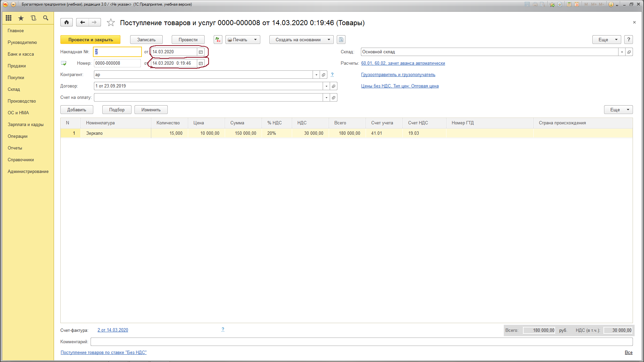Image resolution: width=644 pixels, height=362 pixels.
Task: Open the sections menu grid icon
Action: (9, 18)
